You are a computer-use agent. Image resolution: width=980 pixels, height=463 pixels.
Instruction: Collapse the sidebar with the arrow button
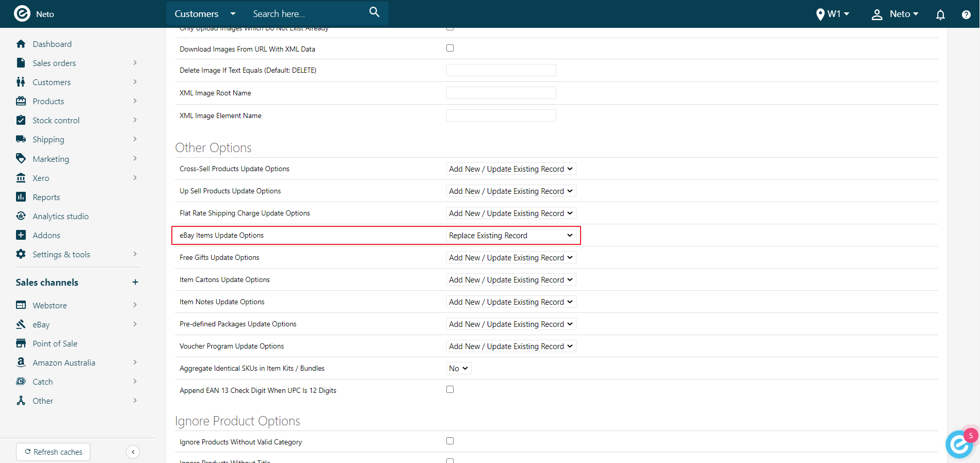(x=133, y=452)
